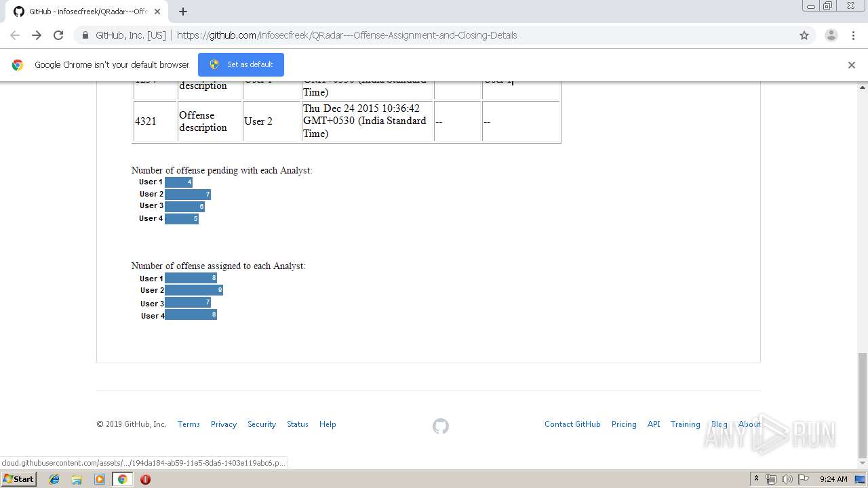
Task: Open the Security footer link
Action: (262, 424)
